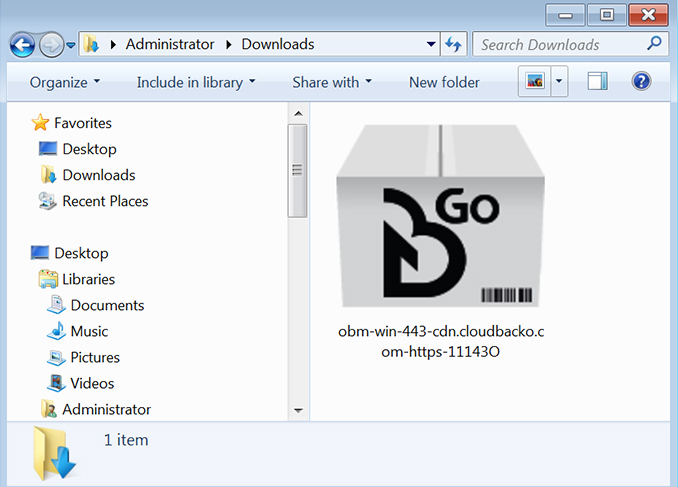Screen dimensions: 678x487
Task: Open Downloads under Favorites
Action: pos(99,175)
